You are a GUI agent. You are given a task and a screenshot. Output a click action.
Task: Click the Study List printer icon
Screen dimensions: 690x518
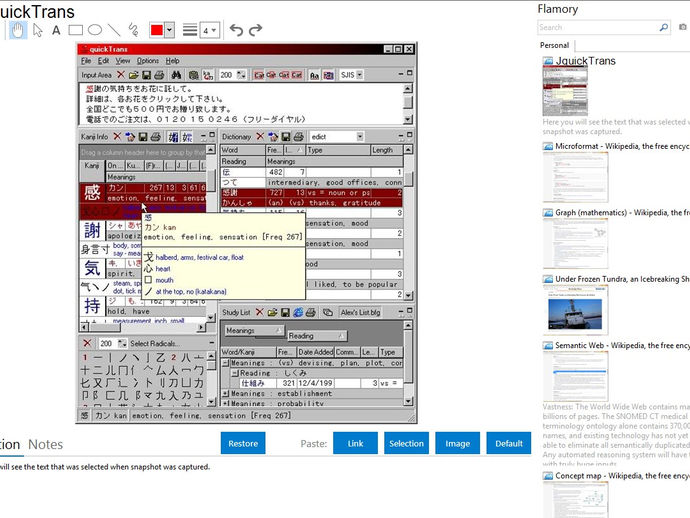tap(311, 312)
